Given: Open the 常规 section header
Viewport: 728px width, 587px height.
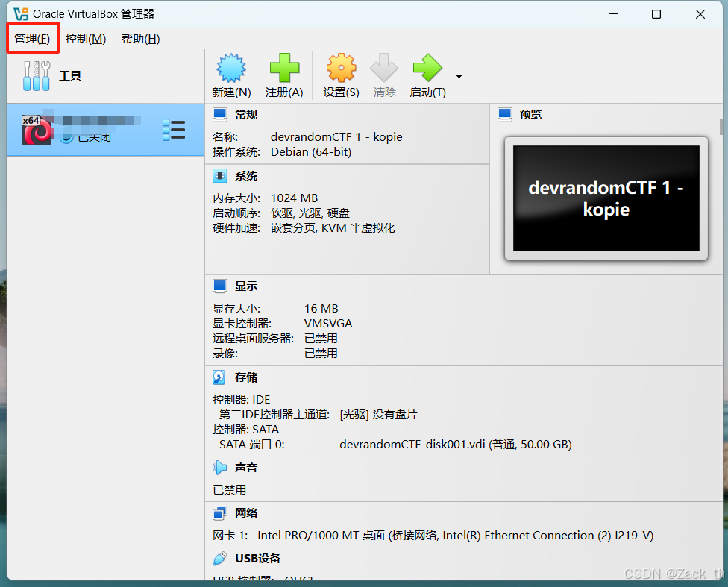Looking at the screenshot, I should (246, 115).
